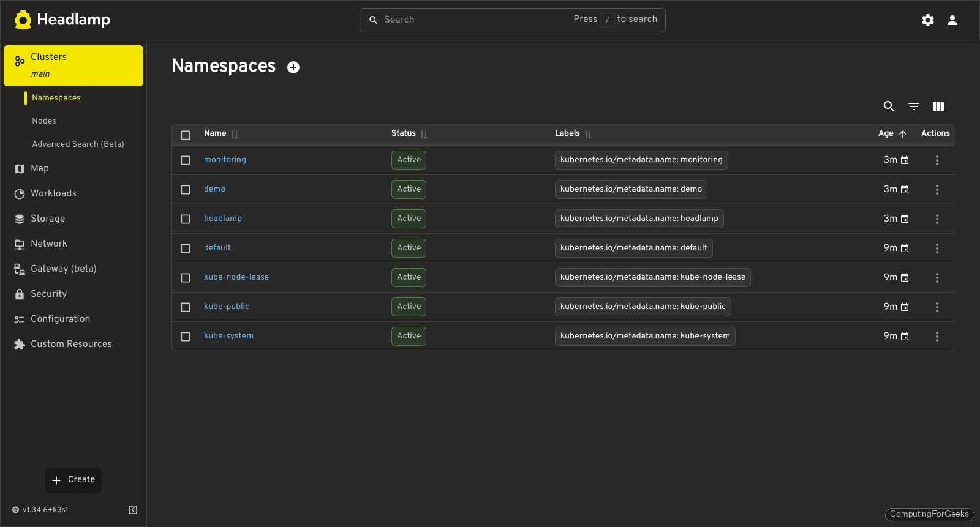Open the kube-node-lease namespace link
The width and height of the screenshot is (980, 527).
tap(236, 277)
